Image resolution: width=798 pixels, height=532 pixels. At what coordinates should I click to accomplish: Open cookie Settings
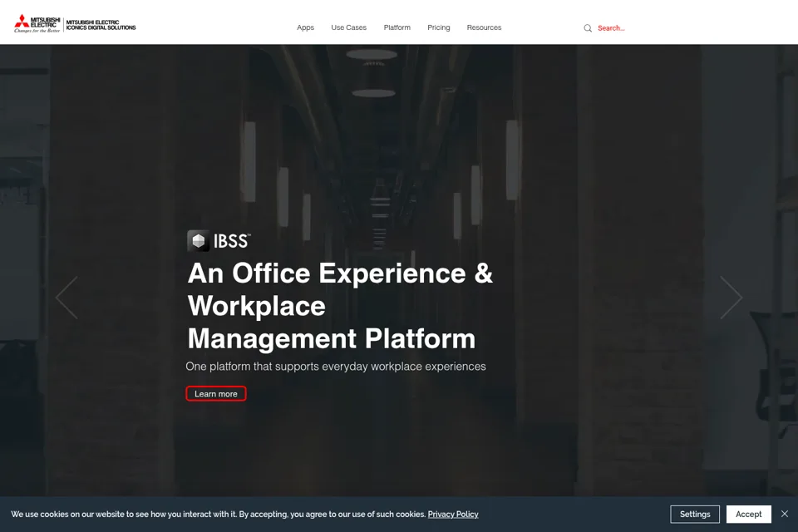(x=695, y=515)
